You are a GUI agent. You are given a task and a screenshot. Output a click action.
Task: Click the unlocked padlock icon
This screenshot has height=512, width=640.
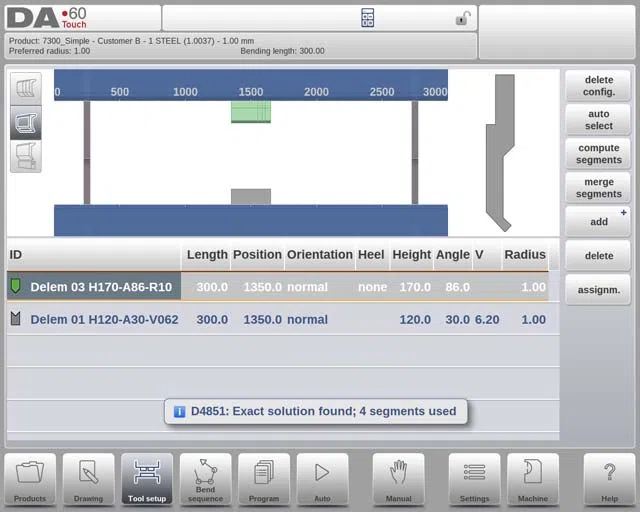click(x=463, y=18)
